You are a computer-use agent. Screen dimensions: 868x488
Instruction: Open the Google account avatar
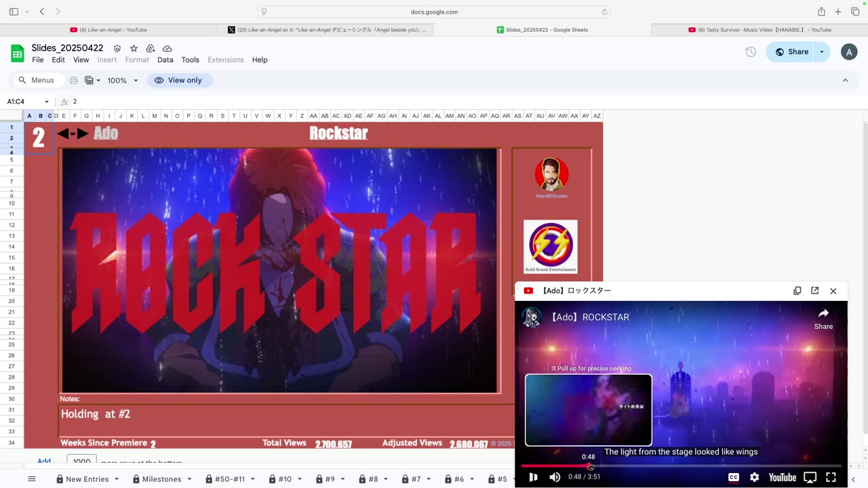click(x=849, y=52)
